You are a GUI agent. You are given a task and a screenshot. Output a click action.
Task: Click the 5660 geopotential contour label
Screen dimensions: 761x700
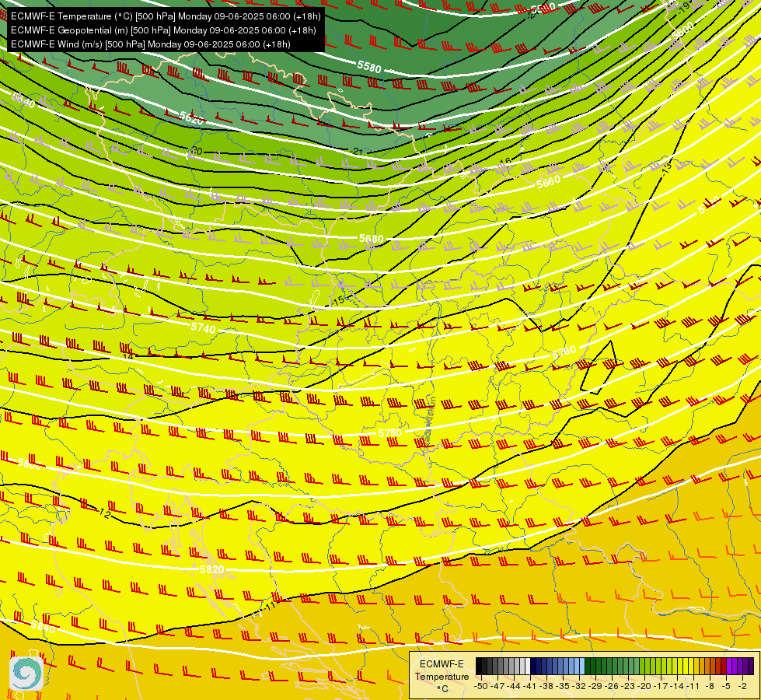coord(549,183)
